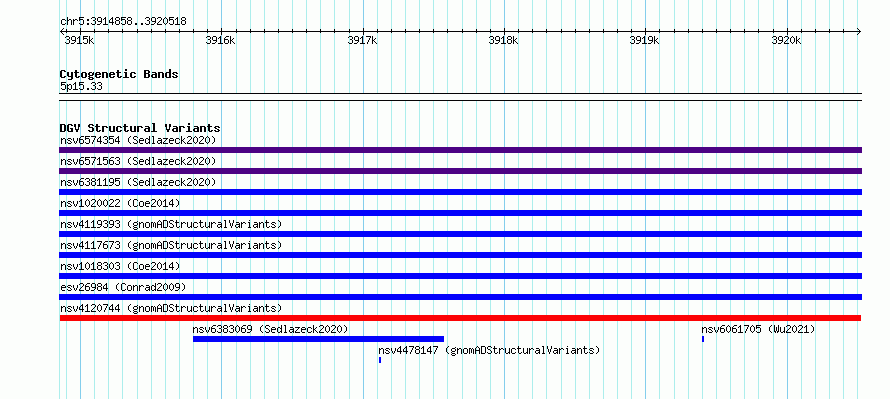
Task: Click the tiny blue marker under nsv6061705
Action: (703, 339)
